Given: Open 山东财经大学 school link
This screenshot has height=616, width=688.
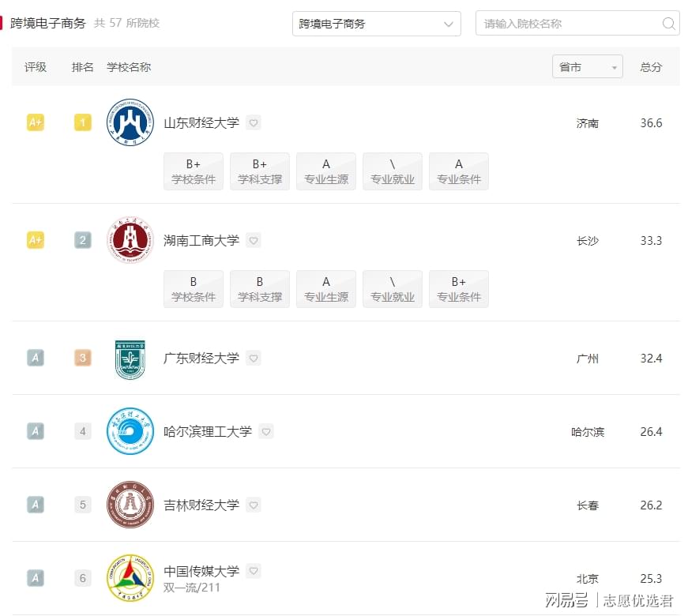Looking at the screenshot, I should click(201, 123).
